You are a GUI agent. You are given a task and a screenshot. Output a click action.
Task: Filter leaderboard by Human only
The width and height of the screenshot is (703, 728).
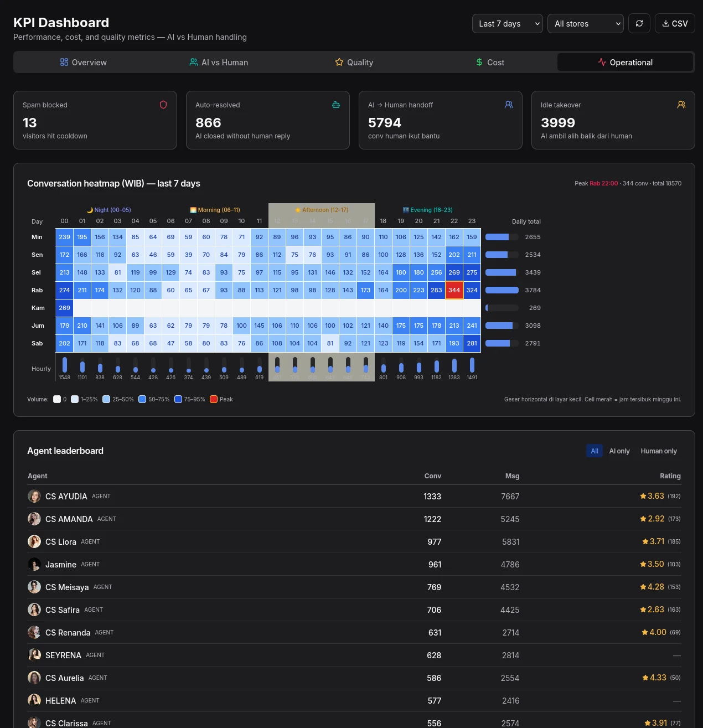(659, 451)
